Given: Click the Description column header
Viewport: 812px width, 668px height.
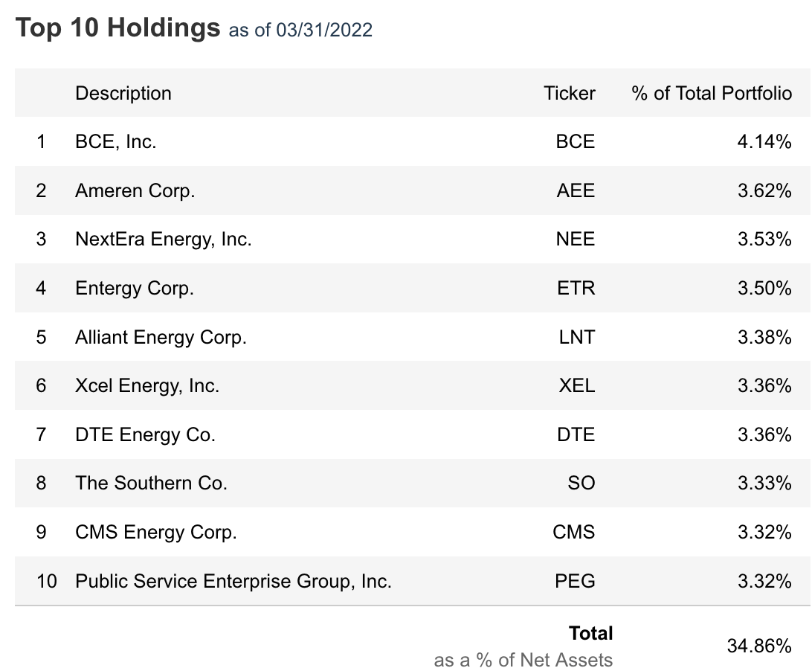Looking at the screenshot, I should coord(123,93).
